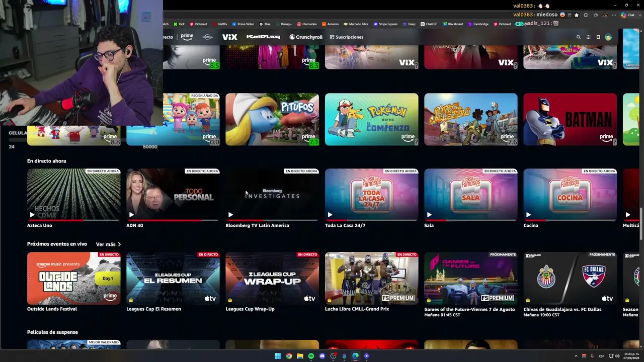Viewport: 644px width, 362px height.
Task: Open the Pokémon El Comienzo card
Action: click(x=372, y=119)
